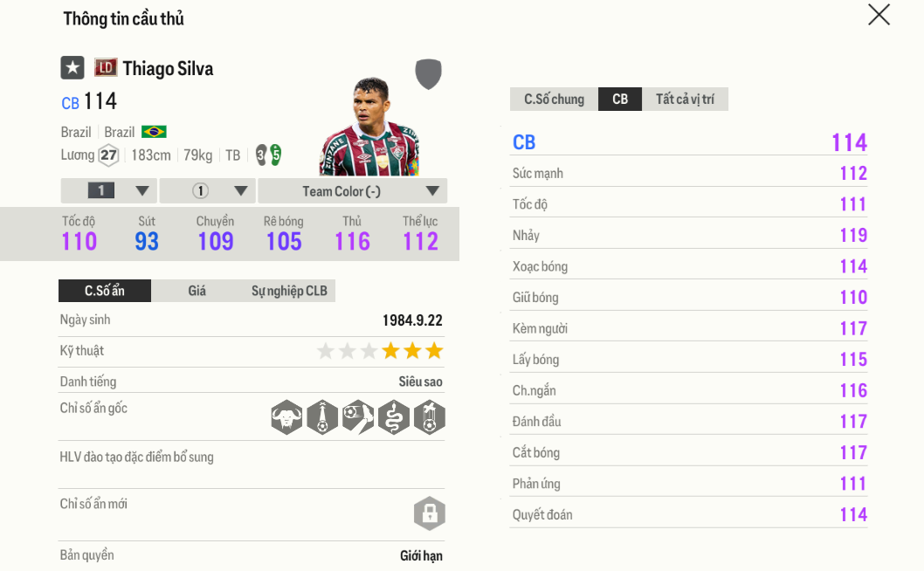Select the buffalo hidden trait icon
Viewport: 924px width, 571px height.
(x=286, y=417)
